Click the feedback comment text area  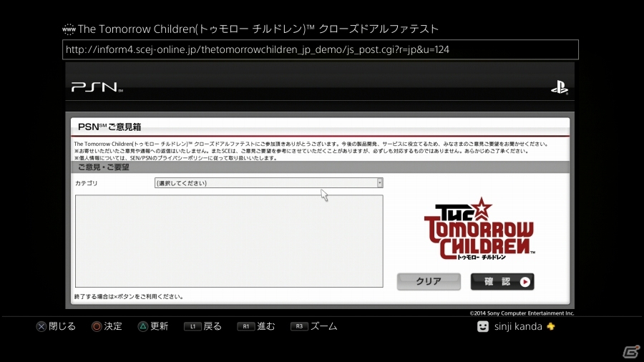(x=229, y=241)
